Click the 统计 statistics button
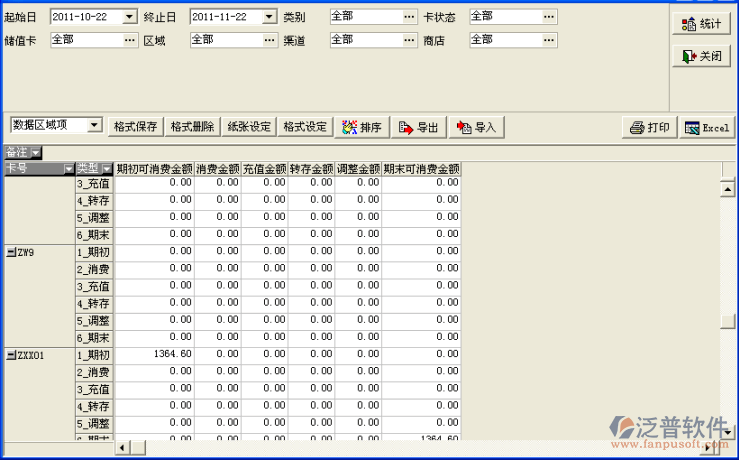The width and height of the screenshot is (739, 460). pyautogui.click(x=702, y=24)
